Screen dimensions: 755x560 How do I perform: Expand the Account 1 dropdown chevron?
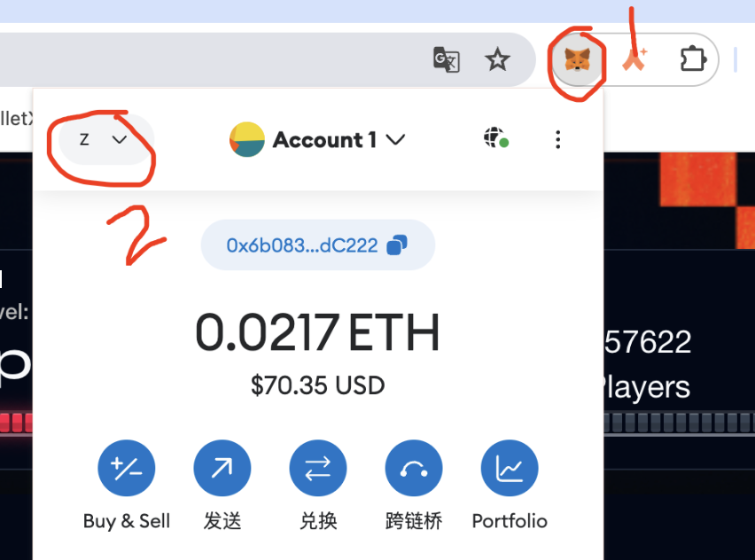click(396, 140)
